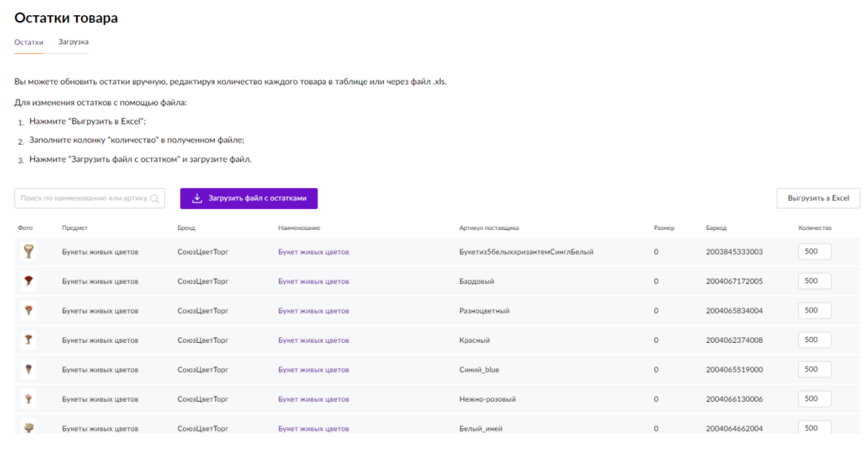Switch to the Загрузка tab

click(x=73, y=42)
